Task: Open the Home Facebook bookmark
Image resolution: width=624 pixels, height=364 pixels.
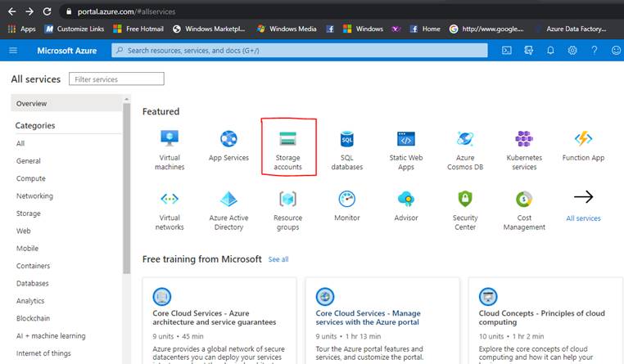Action: (x=425, y=29)
